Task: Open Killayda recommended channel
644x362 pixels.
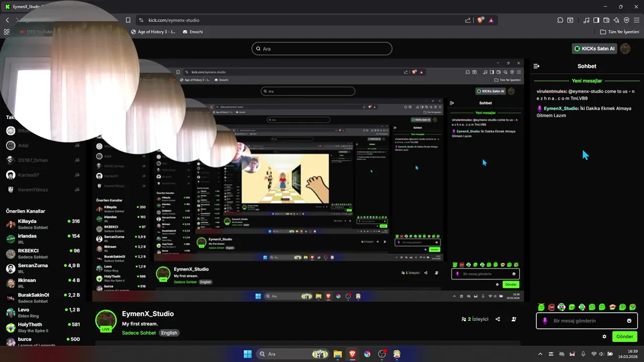Action: click(x=43, y=224)
